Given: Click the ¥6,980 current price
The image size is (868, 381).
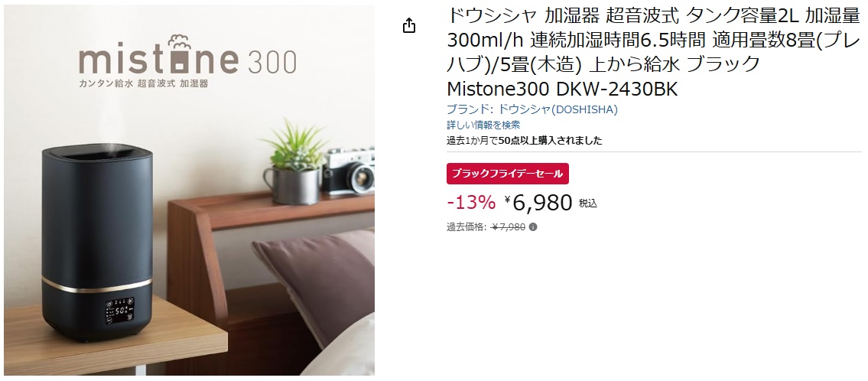Looking at the screenshot, I should (x=538, y=203).
